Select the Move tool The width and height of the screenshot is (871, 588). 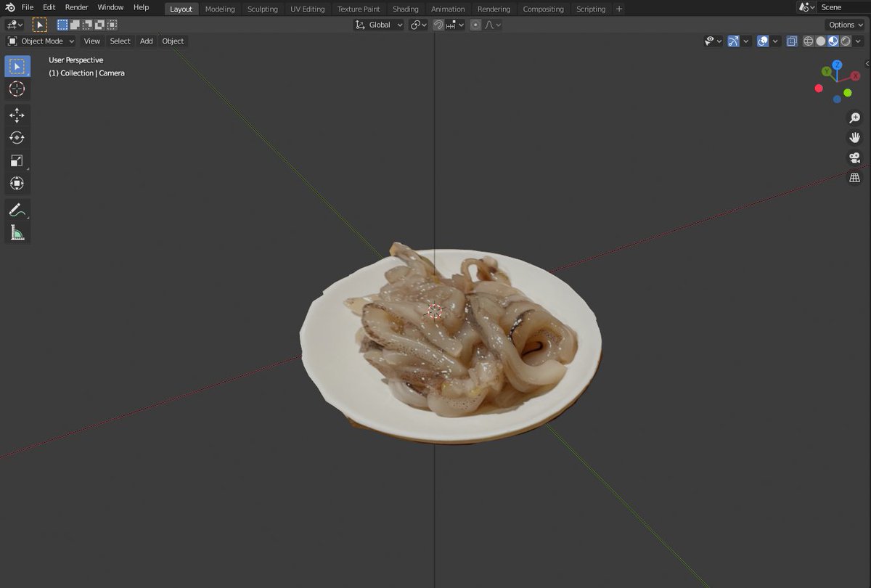[x=17, y=115]
